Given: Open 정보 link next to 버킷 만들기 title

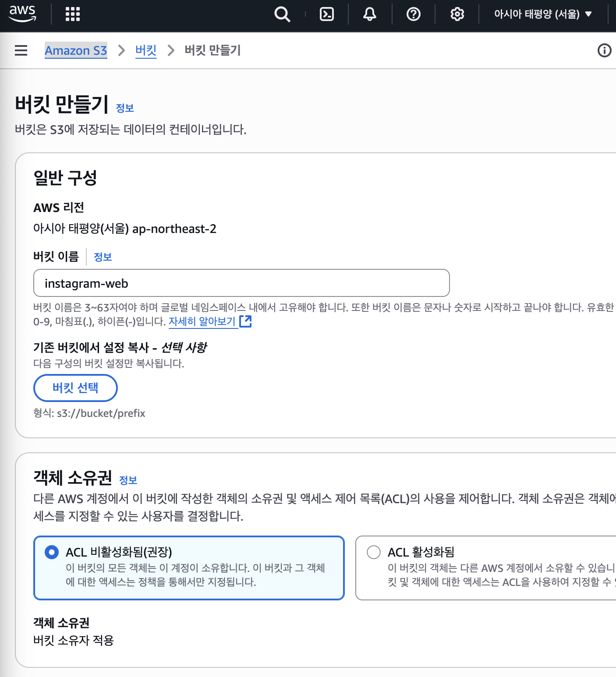Looking at the screenshot, I should pyautogui.click(x=125, y=108).
